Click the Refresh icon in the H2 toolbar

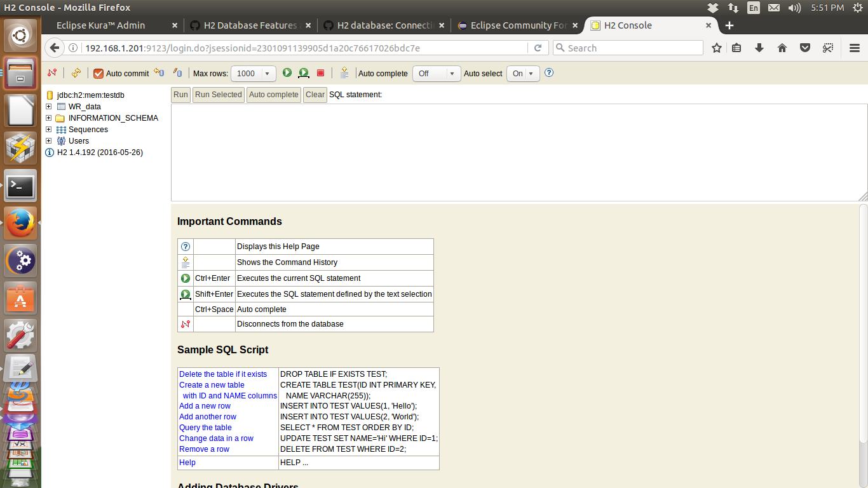(x=76, y=73)
